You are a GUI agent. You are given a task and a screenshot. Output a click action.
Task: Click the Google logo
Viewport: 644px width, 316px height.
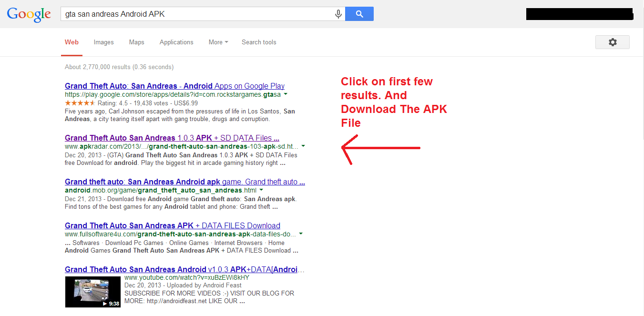pos(29,14)
